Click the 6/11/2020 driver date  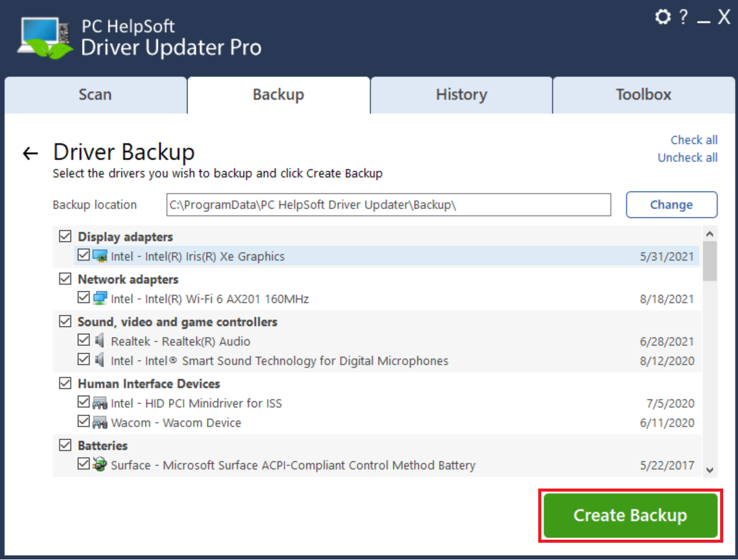(x=667, y=423)
